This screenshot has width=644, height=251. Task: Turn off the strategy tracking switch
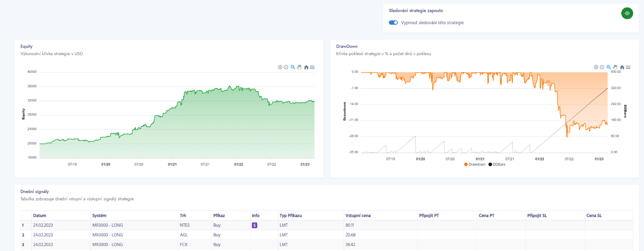point(393,23)
